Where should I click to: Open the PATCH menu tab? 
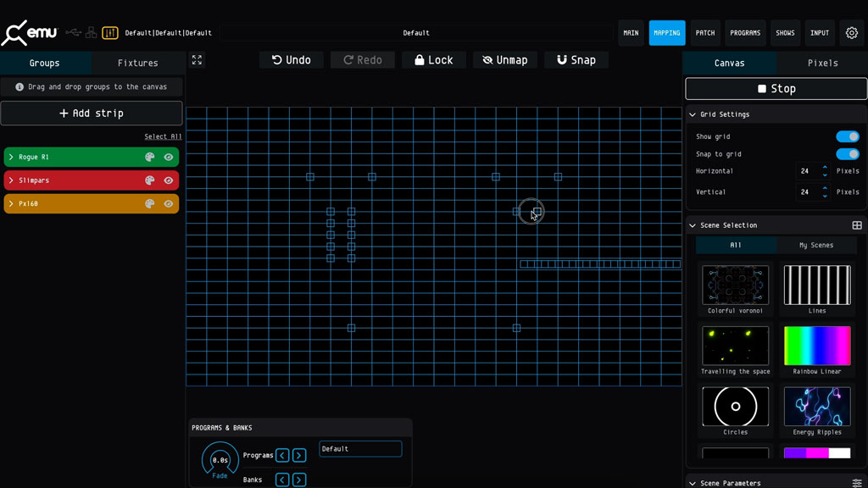(705, 33)
